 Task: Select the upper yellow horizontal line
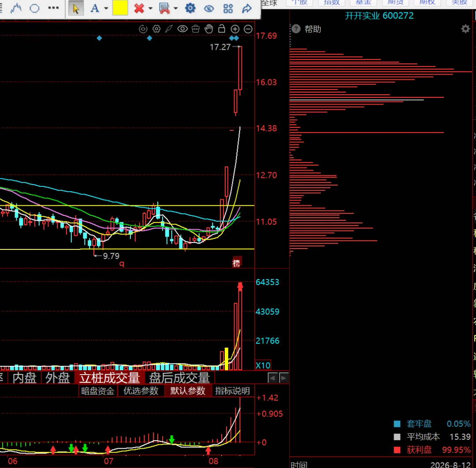(127, 206)
